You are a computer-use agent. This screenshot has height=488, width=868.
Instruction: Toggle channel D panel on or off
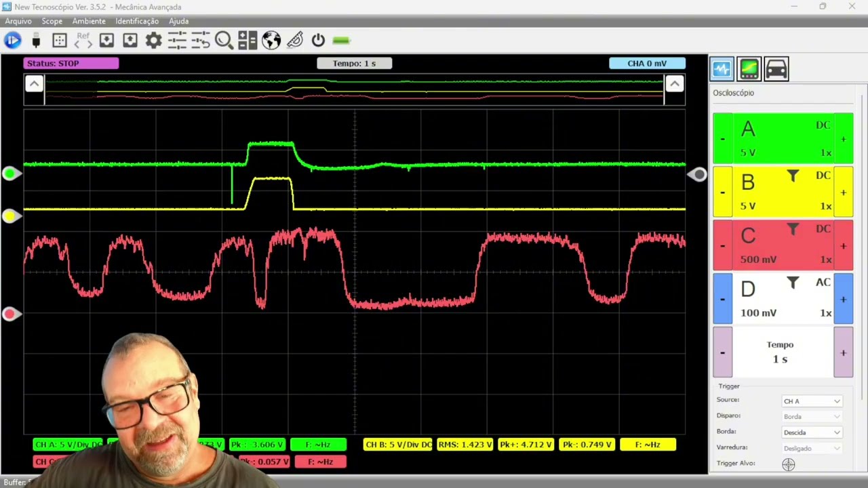tap(748, 289)
